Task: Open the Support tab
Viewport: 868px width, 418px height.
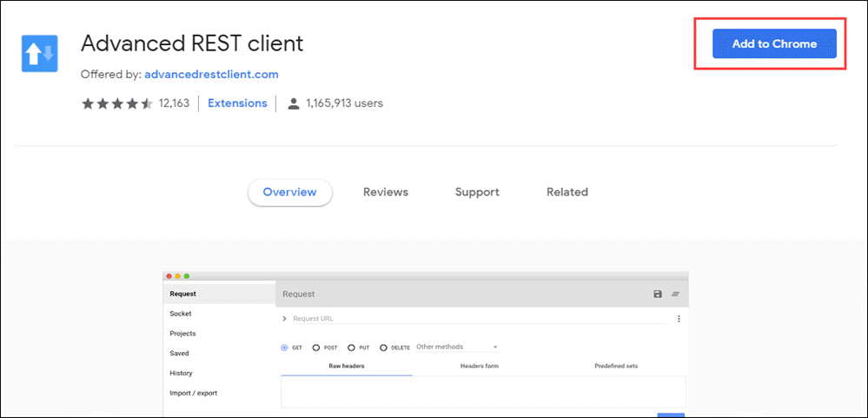Action: 477,192
